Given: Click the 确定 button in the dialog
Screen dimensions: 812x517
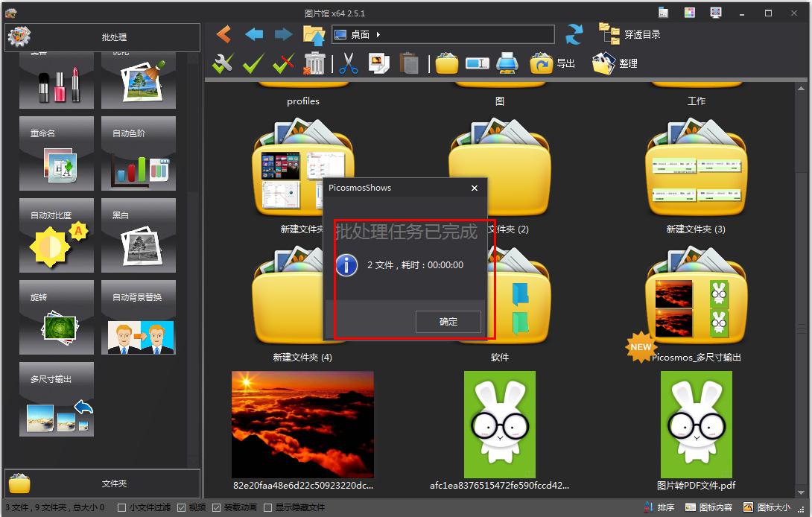Looking at the screenshot, I should click(448, 322).
